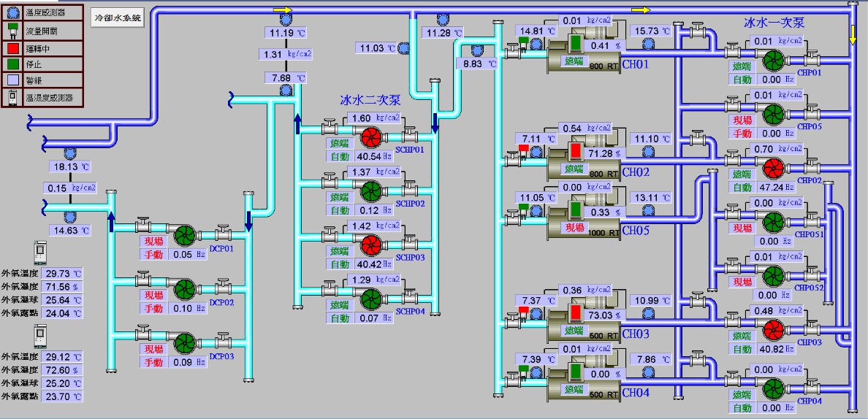This screenshot has height=419, width=868.
Task: Click the red flow switch at CH03 inlet
Action: 524,314
